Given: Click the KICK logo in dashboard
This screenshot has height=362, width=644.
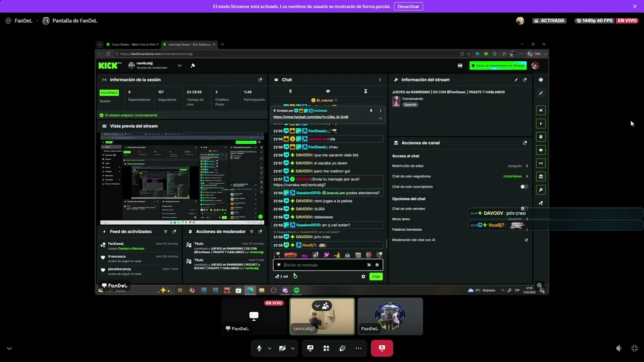Looking at the screenshot, I should click(109, 65).
